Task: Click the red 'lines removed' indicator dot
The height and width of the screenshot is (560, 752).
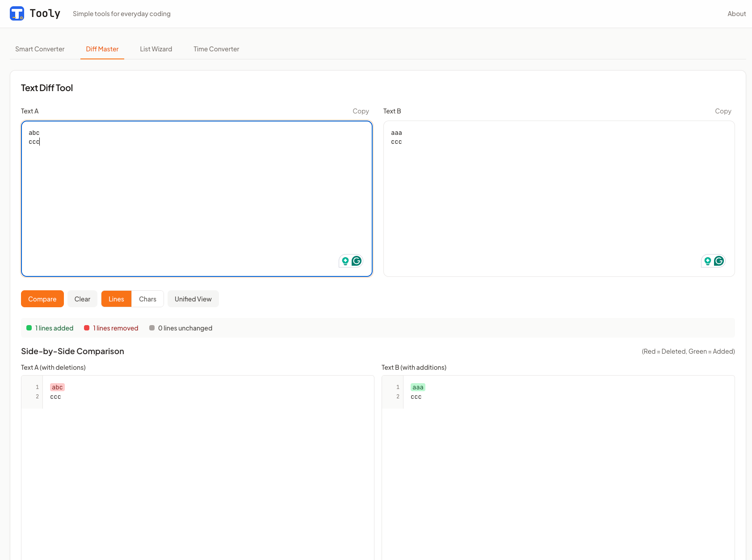Action: [87, 327]
